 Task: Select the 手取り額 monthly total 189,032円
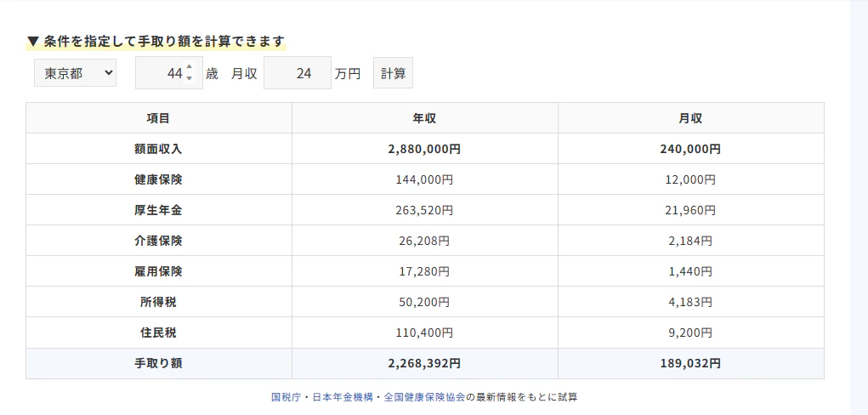point(690,363)
